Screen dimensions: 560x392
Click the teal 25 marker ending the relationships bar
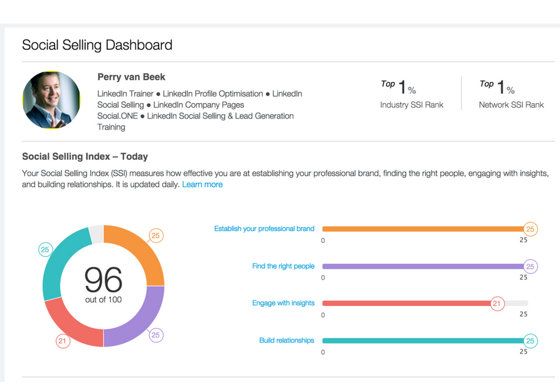pos(530,340)
